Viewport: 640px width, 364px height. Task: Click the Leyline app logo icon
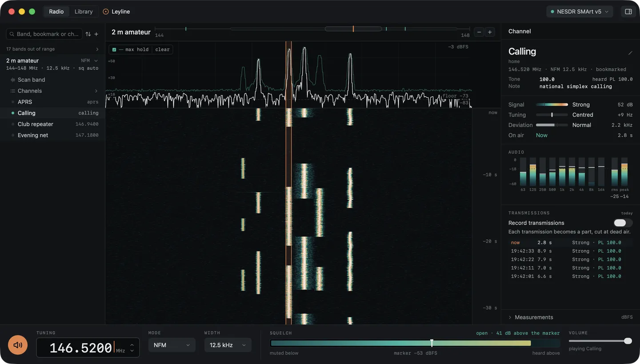tap(106, 12)
